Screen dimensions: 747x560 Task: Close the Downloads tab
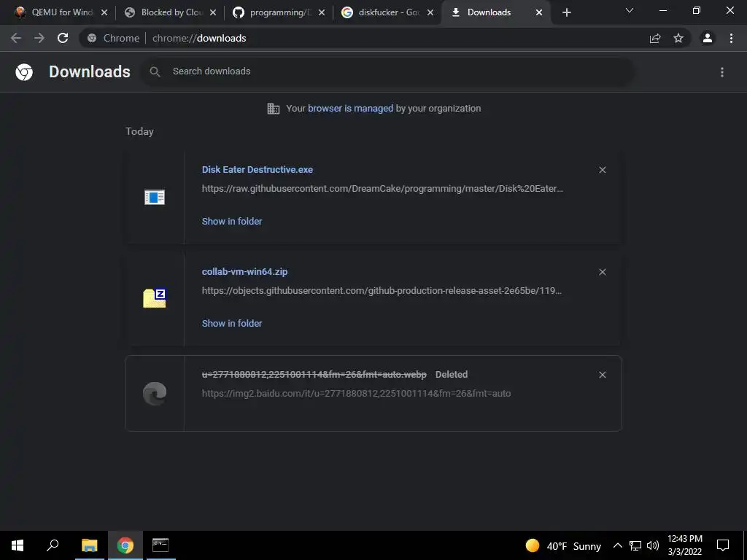click(539, 12)
